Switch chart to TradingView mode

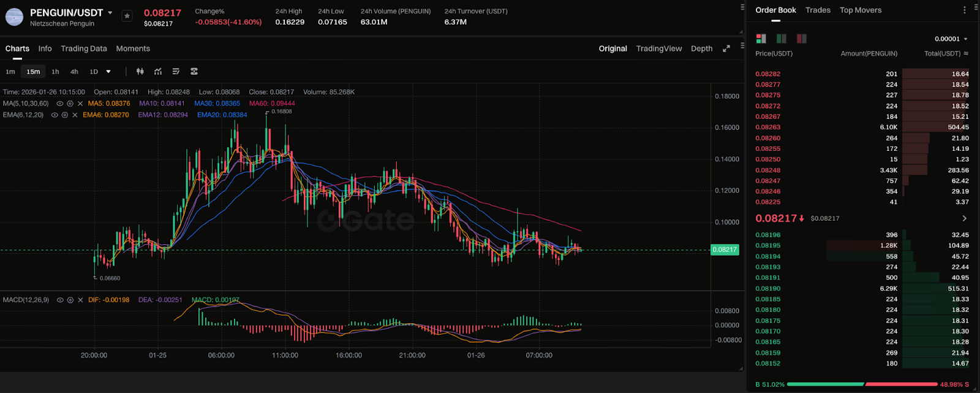pos(658,48)
